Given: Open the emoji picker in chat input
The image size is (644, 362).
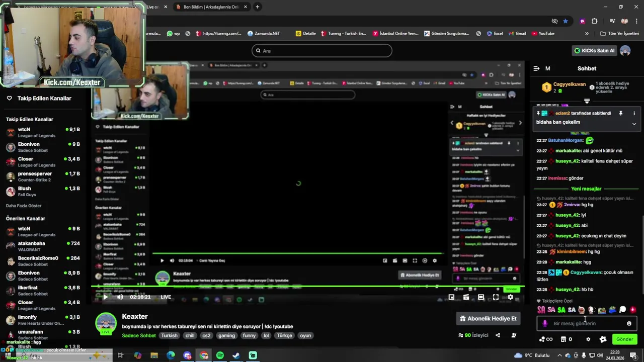Looking at the screenshot, I should click(629, 323).
